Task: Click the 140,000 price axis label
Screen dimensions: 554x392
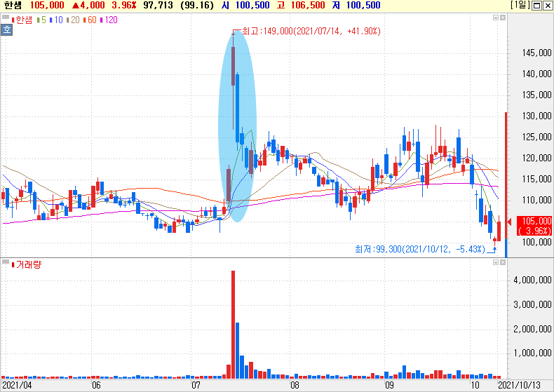Action: [536, 74]
